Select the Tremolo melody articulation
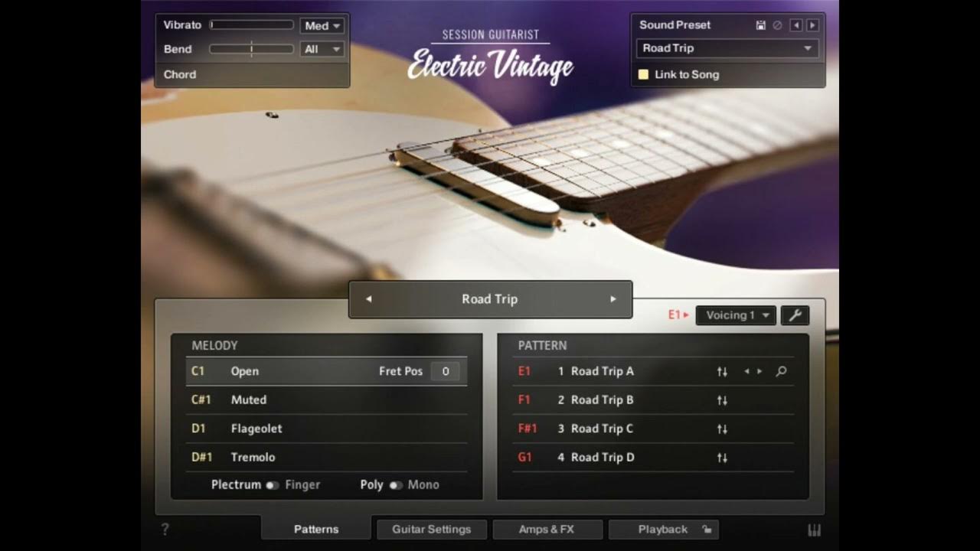This screenshot has width=980, height=551. (x=326, y=457)
